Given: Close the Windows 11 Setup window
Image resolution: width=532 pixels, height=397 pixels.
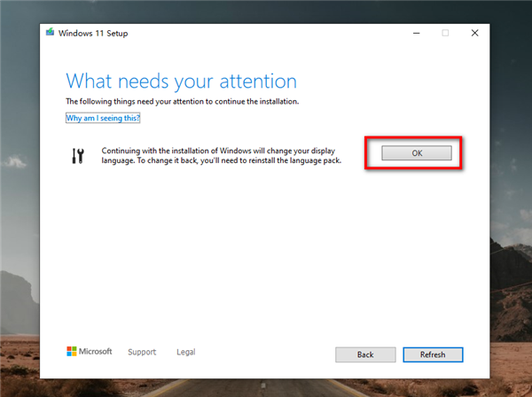Looking at the screenshot, I should [474, 34].
